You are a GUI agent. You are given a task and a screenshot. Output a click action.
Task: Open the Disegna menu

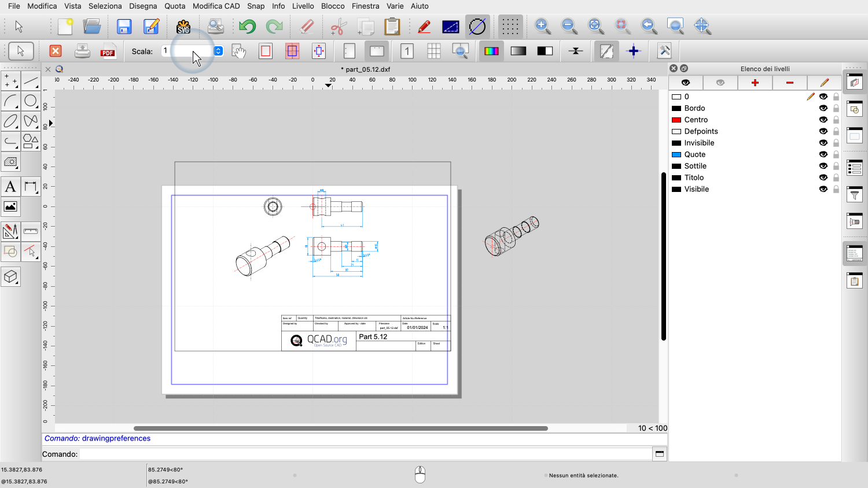[143, 6]
